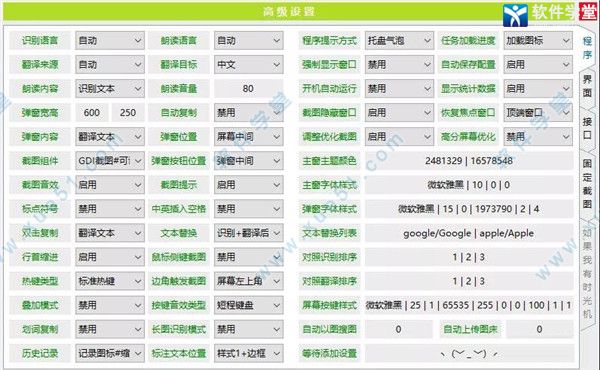Open the 弹窗内容 dropdown
Image resolution: width=600 pixels, height=370 pixels.
(x=110, y=137)
